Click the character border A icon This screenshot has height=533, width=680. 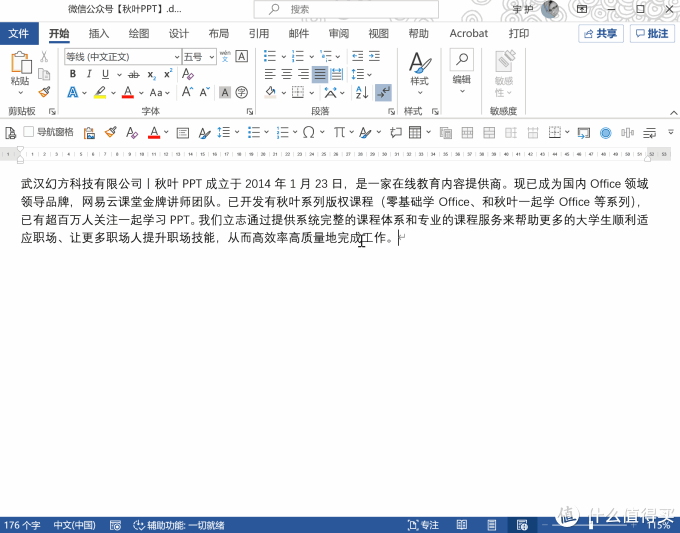(x=242, y=56)
